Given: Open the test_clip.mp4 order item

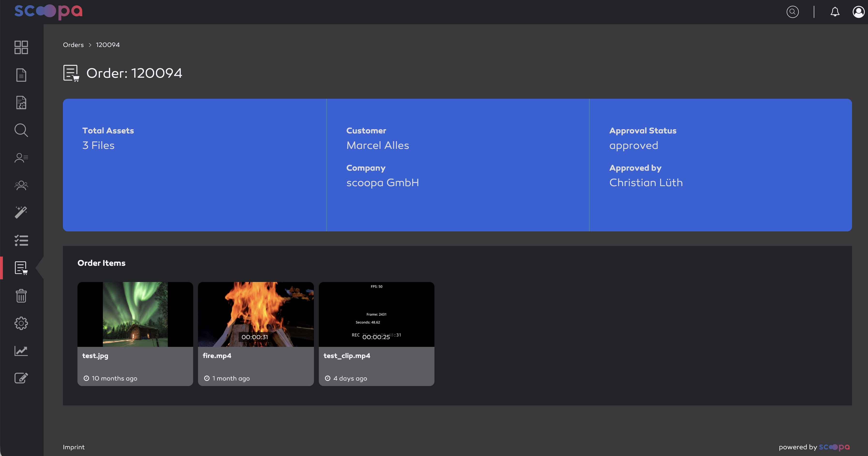Looking at the screenshot, I should (376, 334).
